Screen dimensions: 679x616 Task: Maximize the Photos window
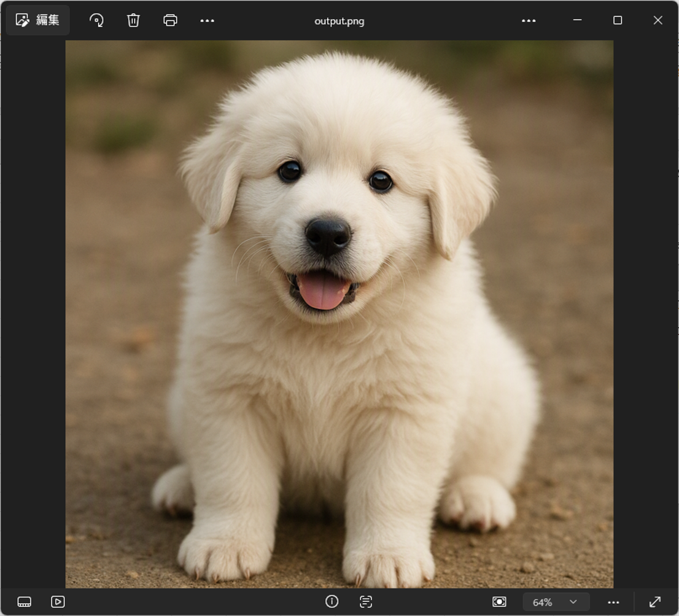[618, 20]
